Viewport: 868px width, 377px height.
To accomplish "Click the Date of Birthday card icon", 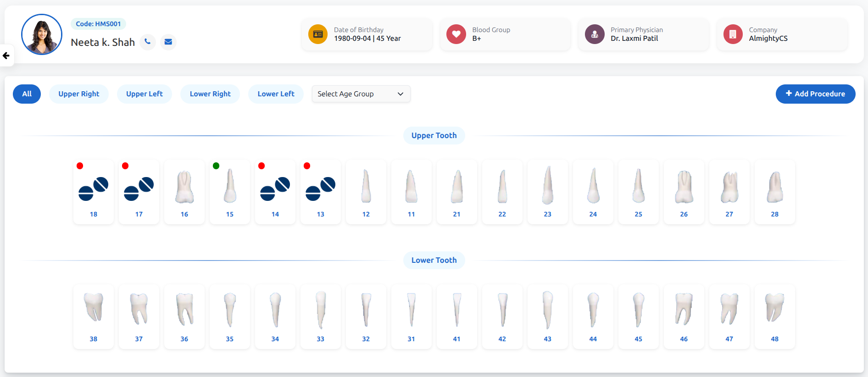I will tap(317, 34).
